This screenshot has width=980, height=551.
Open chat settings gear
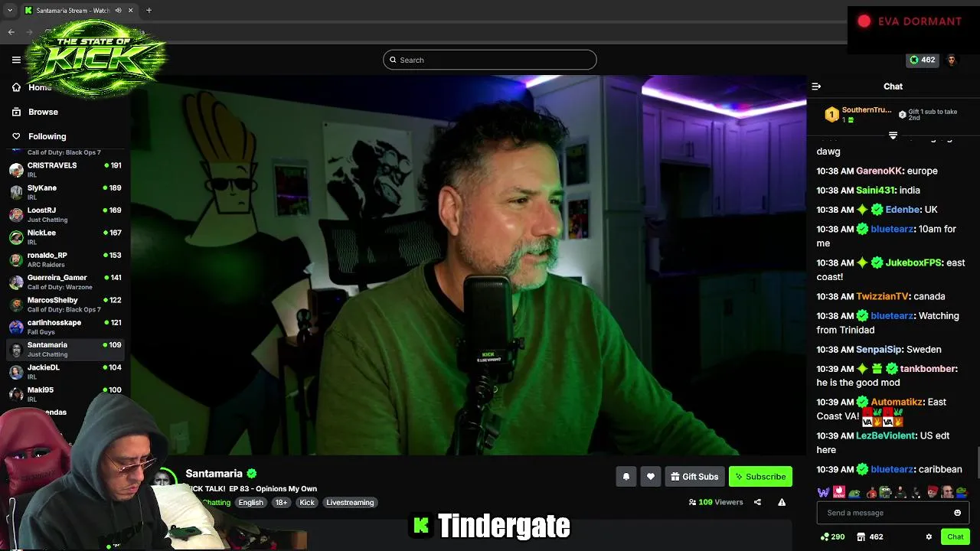click(929, 537)
